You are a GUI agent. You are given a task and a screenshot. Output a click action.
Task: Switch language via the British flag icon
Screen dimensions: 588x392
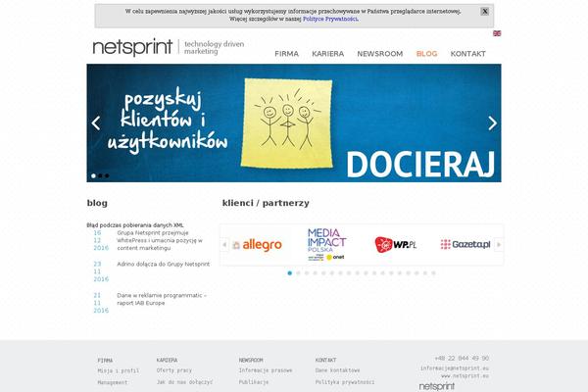coord(497,33)
